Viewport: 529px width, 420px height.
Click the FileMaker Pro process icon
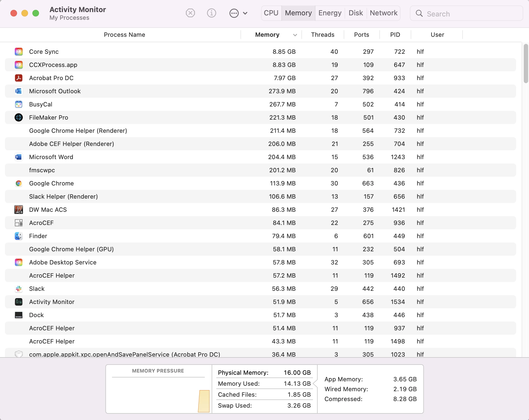click(x=19, y=117)
